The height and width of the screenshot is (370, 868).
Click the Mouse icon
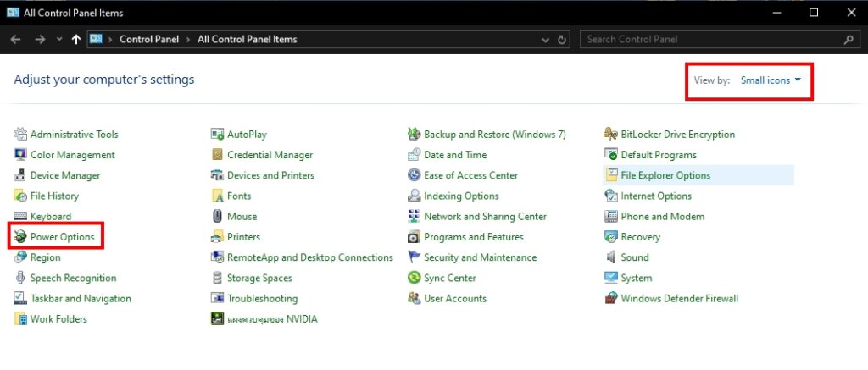218,217
